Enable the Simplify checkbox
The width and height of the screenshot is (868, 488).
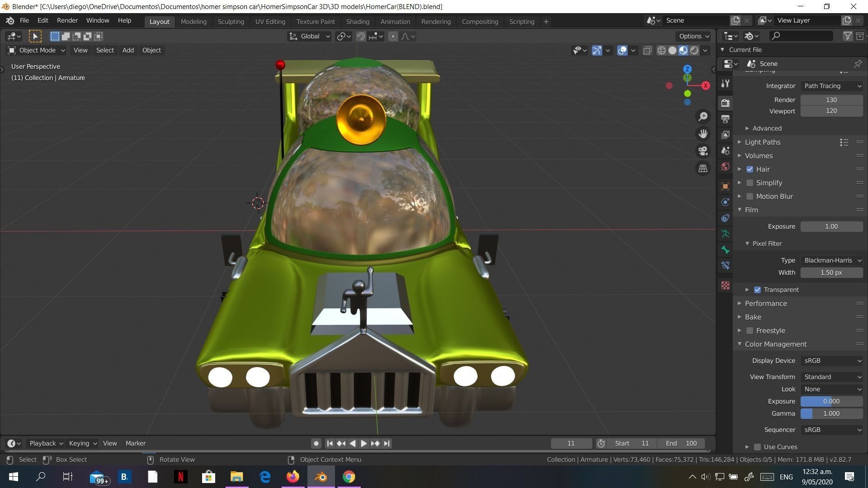click(x=750, y=183)
